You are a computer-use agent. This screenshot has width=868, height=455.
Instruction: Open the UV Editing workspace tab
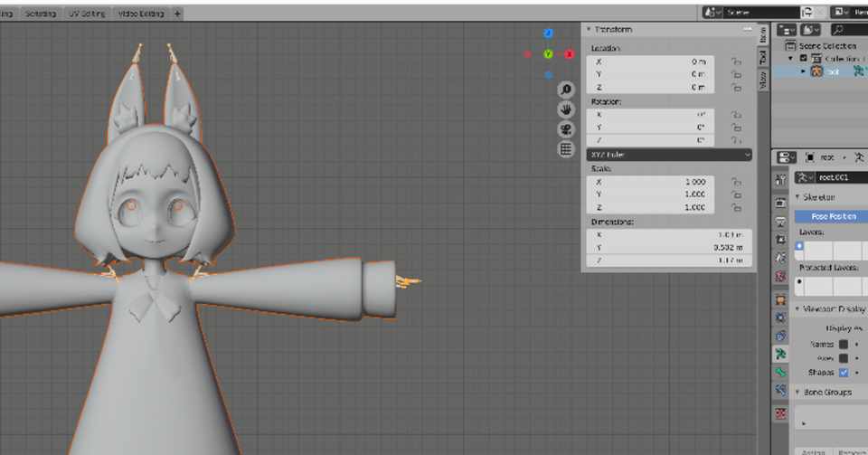(x=87, y=14)
